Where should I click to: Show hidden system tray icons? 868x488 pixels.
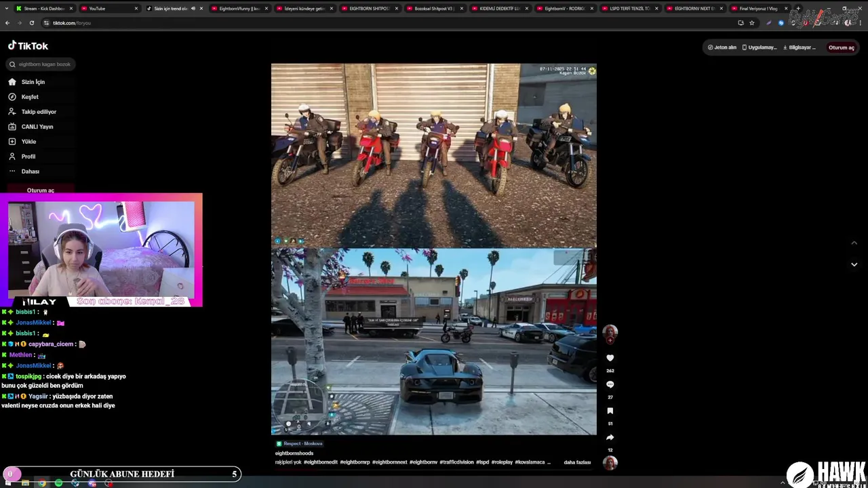(x=783, y=483)
